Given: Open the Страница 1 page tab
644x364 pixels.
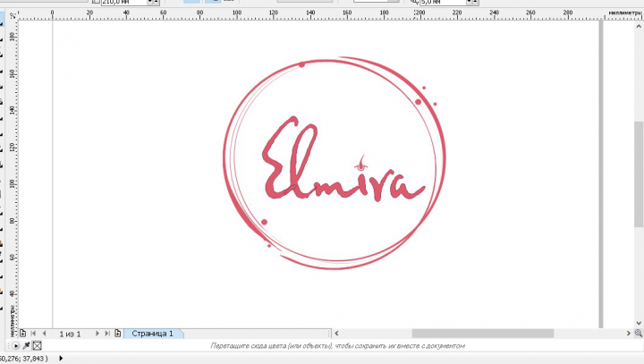Looking at the screenshot, I should [152, 334].
